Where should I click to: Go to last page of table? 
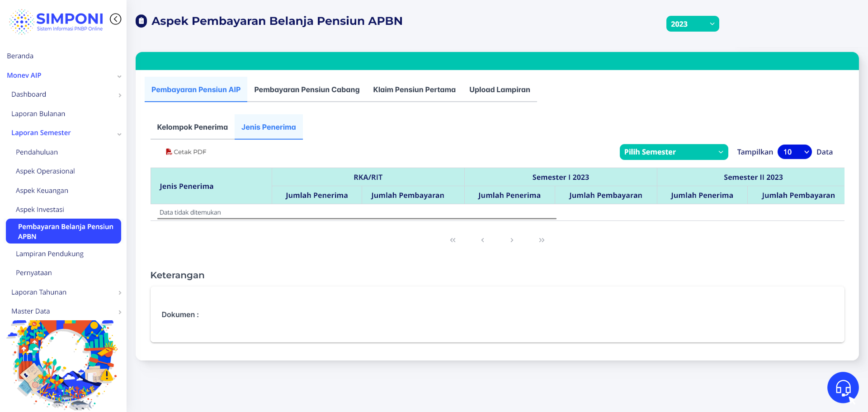[x=542, y=240]
